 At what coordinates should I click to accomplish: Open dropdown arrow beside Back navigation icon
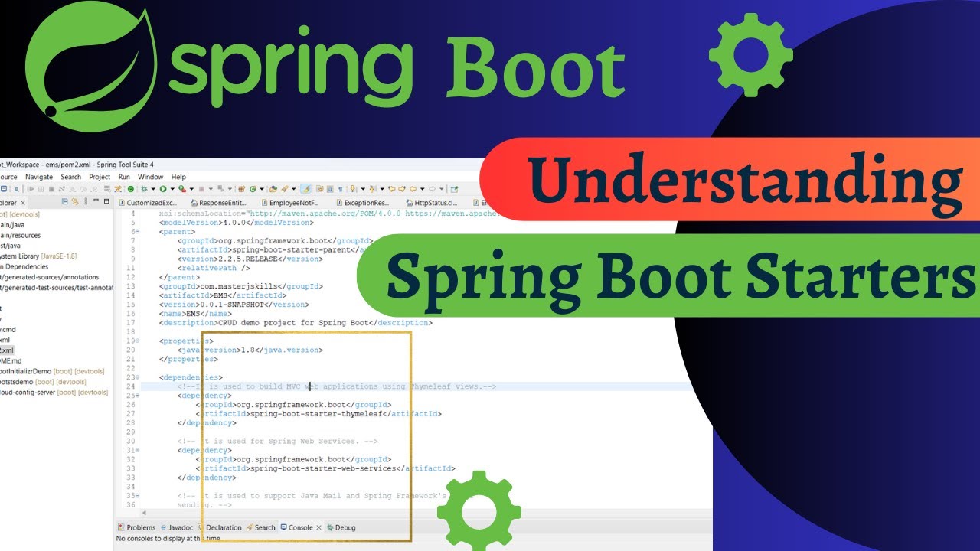click(422, 189)
